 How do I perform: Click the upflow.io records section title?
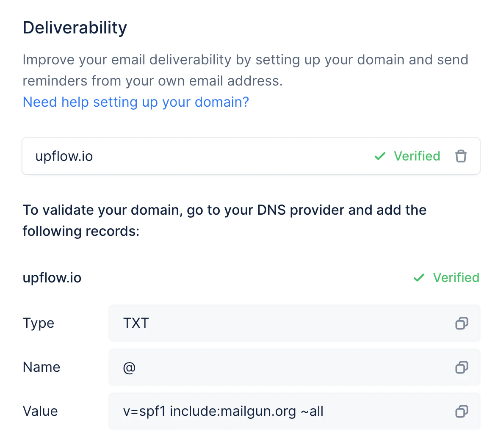(x=52, y=278)
